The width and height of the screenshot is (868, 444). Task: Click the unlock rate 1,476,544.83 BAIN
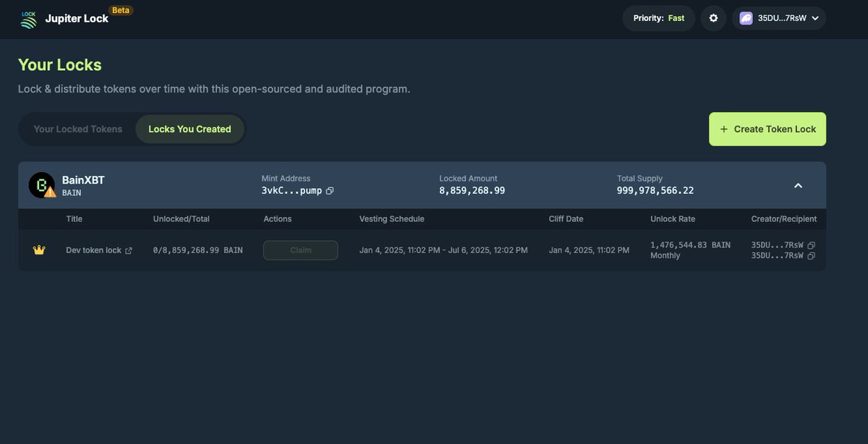pyautogui.click(x=690, y=245)
